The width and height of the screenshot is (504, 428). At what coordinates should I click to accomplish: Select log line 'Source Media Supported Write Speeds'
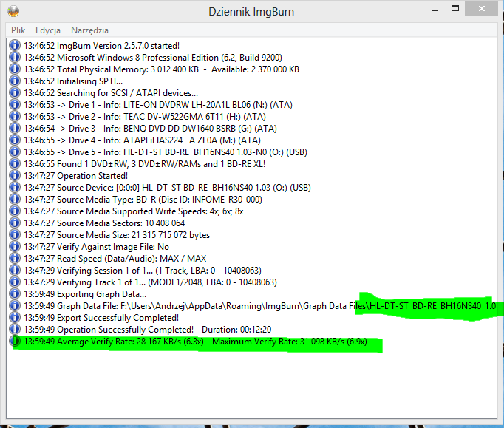point(134,211)
